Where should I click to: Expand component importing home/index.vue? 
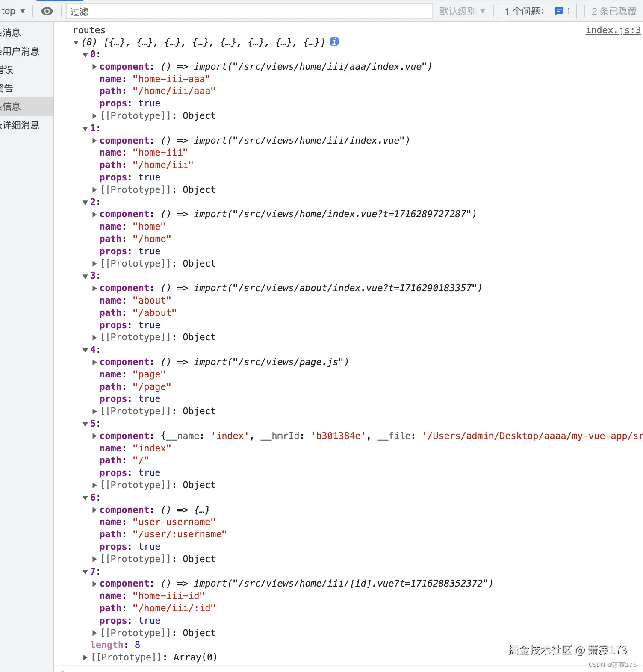(x=94, y=214)
